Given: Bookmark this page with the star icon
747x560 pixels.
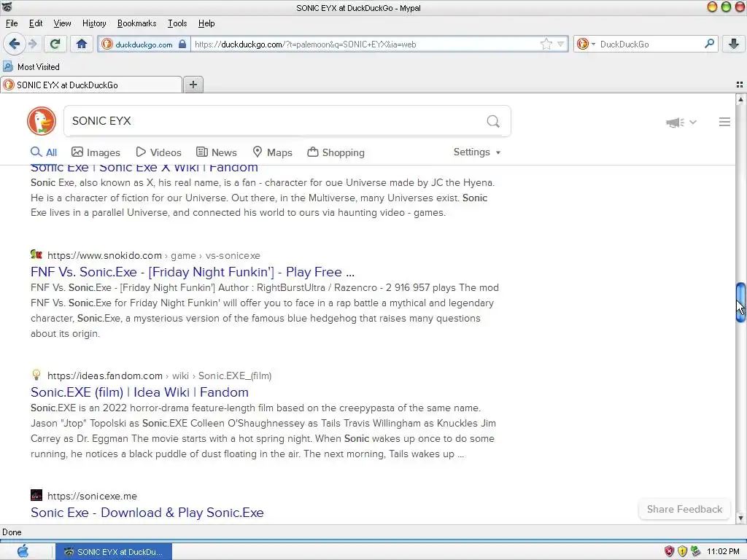Looking at the screenshot, I should (546, 44).
